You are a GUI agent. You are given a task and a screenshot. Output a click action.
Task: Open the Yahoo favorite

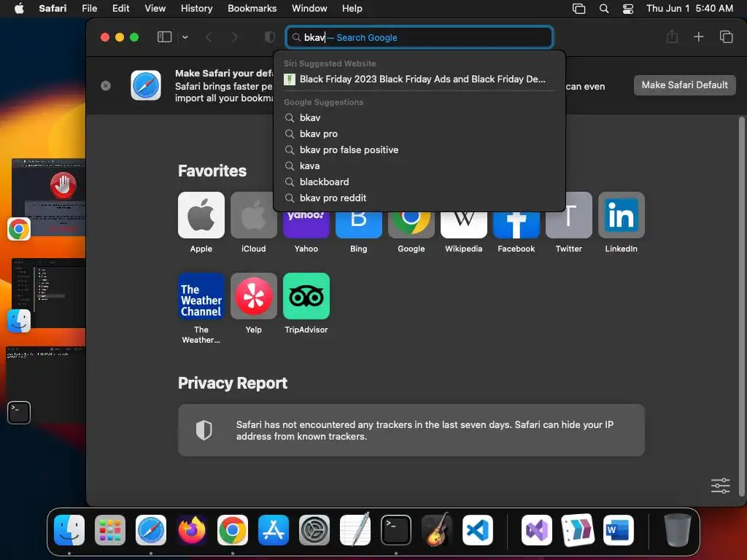[x=306, y=225]
